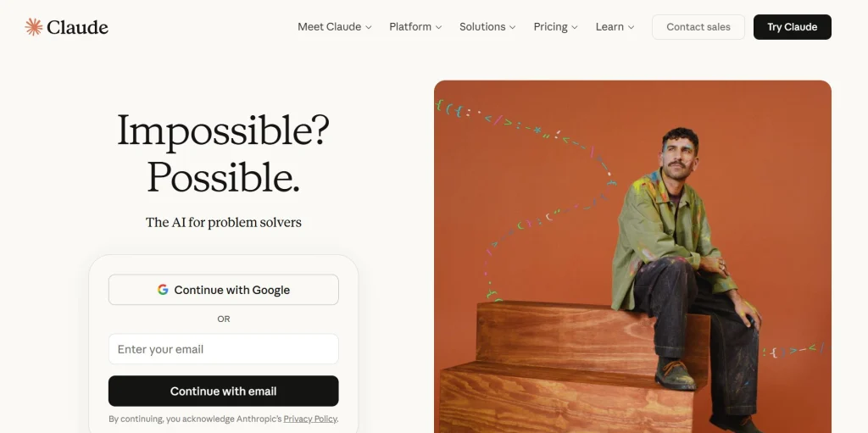This screenshot has height=433, width=868.
Task: Click the Google G icon
Action: [163, 290]
